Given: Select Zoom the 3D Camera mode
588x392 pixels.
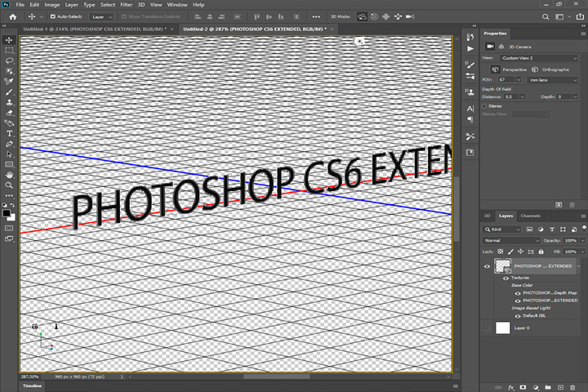Looking at the screenshot, I should coord(410,16).
